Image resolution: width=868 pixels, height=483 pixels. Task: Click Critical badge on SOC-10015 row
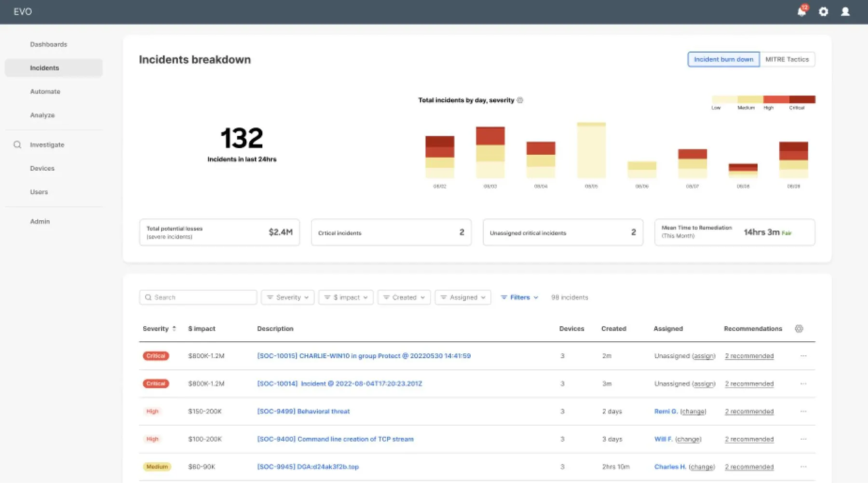156,356
